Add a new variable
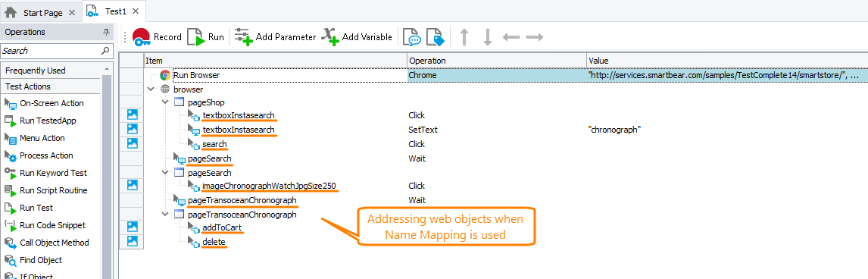 pos(357,37)
